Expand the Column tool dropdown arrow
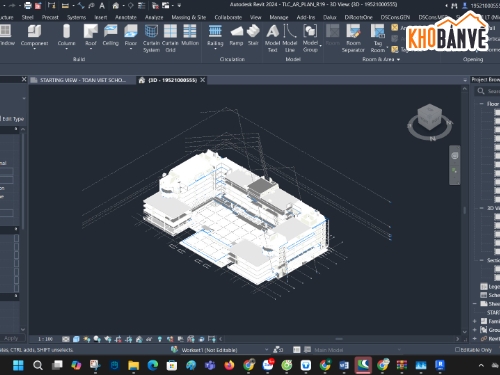 (x=66, y=49)
